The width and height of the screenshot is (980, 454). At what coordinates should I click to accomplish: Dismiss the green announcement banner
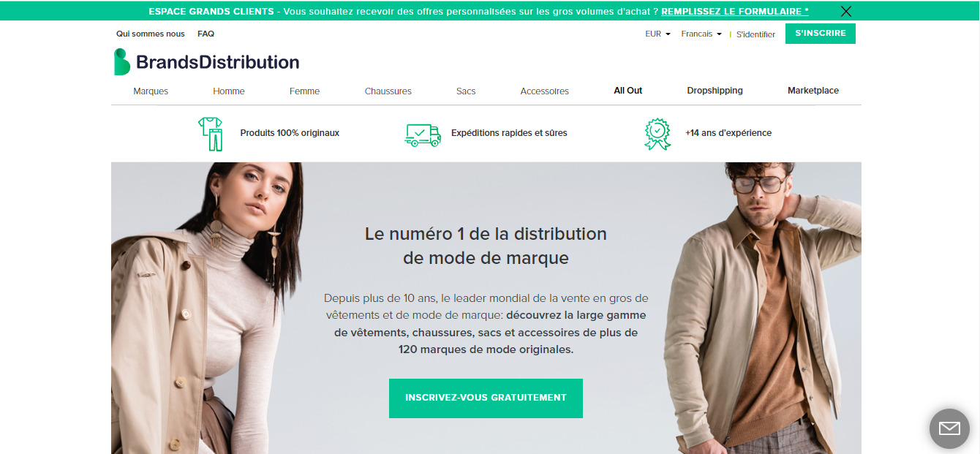click(846, 11)
